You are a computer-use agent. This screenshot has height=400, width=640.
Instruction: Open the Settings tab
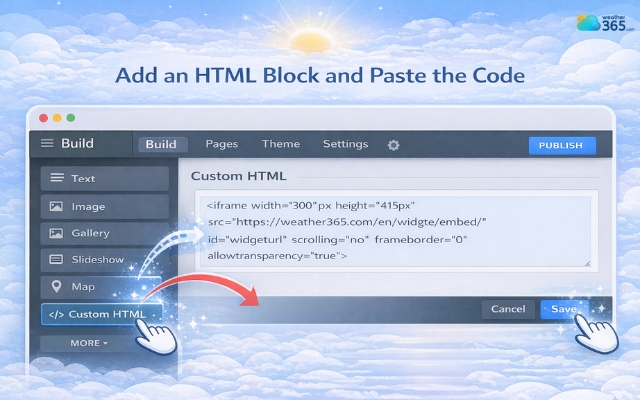click(345, 144)
